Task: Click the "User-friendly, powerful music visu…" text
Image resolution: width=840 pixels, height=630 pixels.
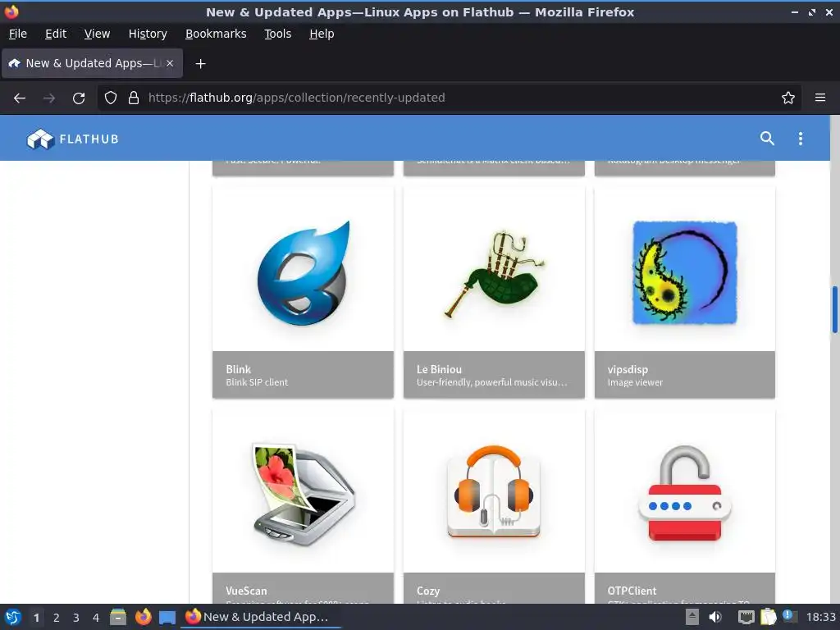Action: 491,382
